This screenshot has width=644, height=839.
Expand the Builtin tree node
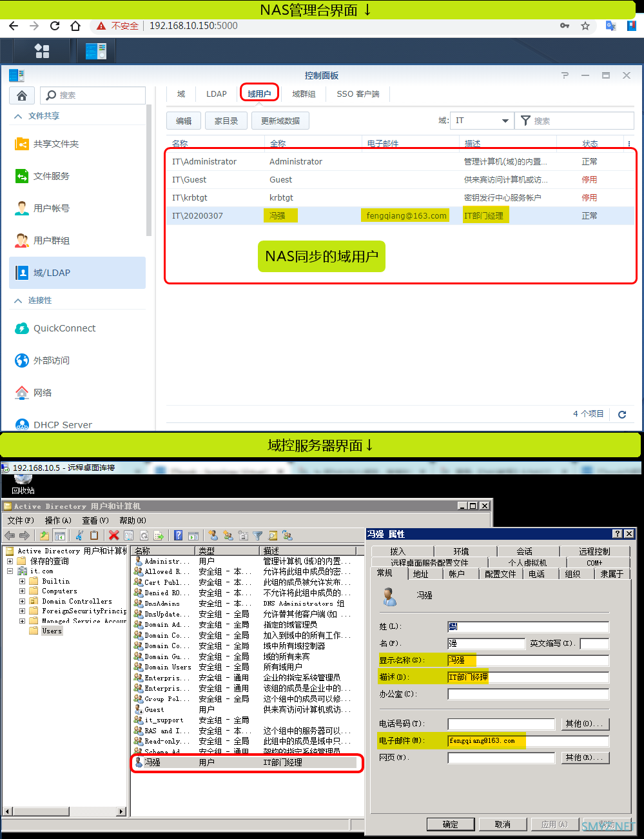(x=22, y=581)
